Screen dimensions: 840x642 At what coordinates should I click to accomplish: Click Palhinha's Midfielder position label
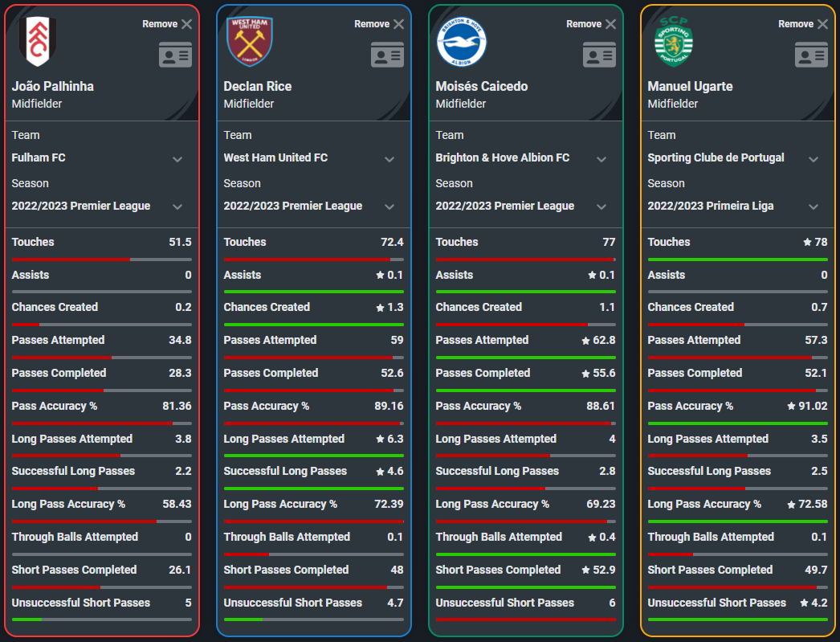click(x=37, y=104)
